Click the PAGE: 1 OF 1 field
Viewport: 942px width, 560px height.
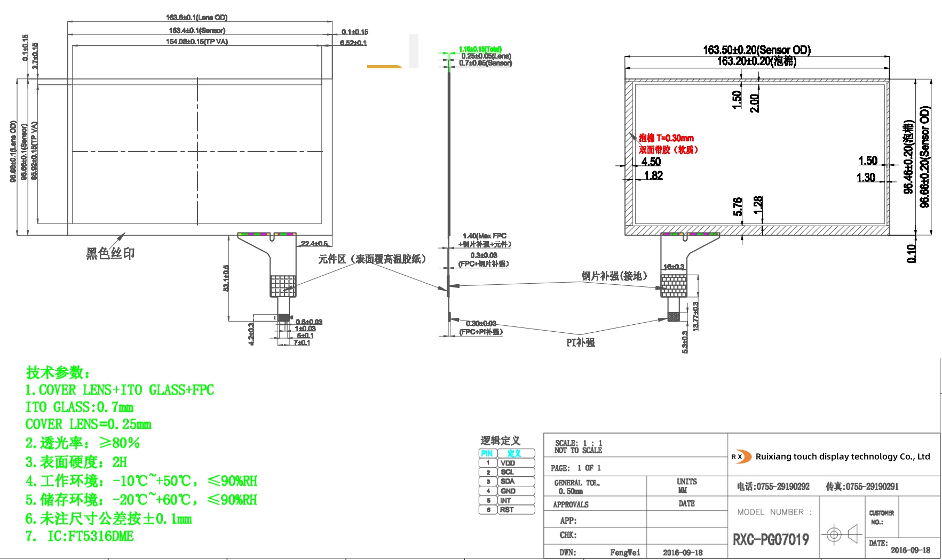pos(576,468)
